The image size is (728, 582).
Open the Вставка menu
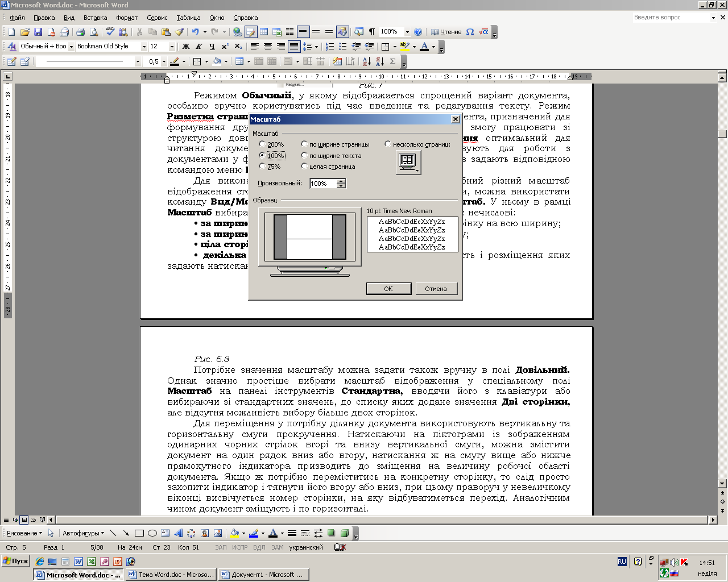pyautogui.click(x=95, y=18)
